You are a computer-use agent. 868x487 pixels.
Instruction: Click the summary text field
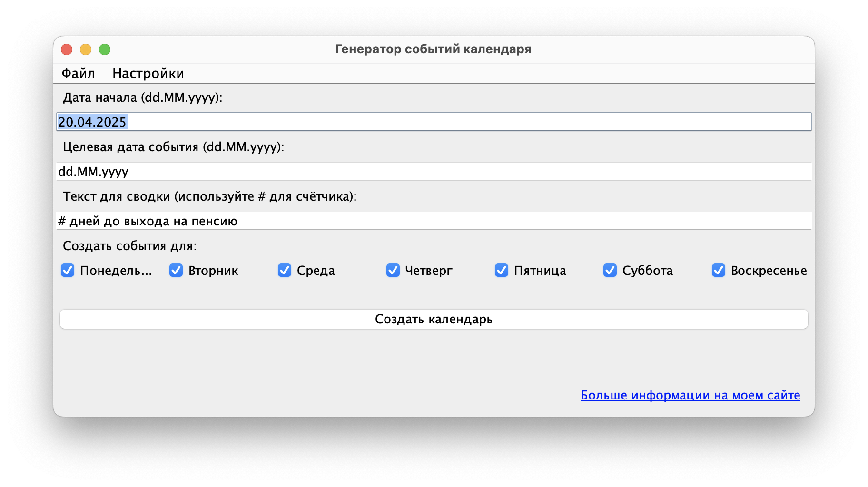[x=434, y=221]
